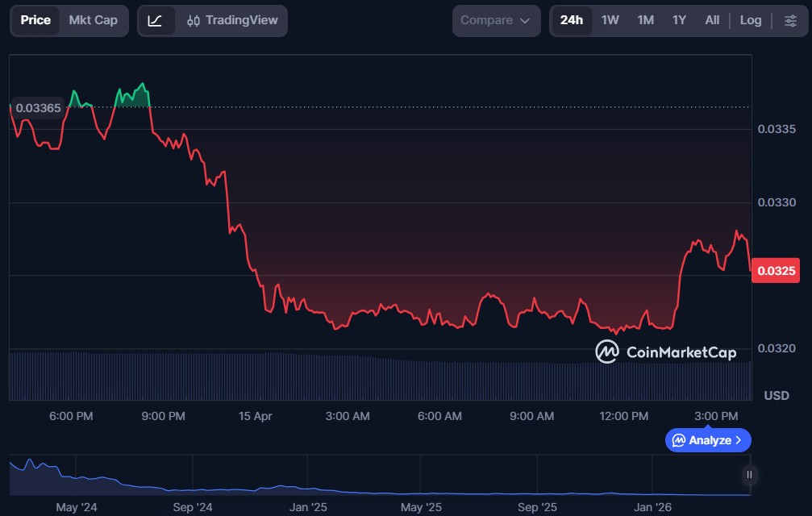812x516 pixels.
Task: Click the red 0.0325 current price label
Action: point(775,271)
